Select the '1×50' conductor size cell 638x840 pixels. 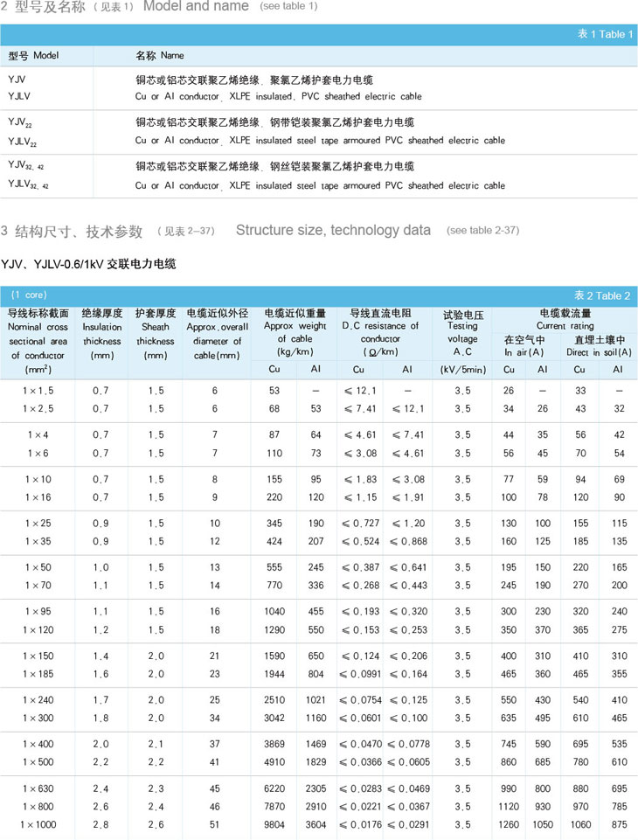tap(38, 567)
